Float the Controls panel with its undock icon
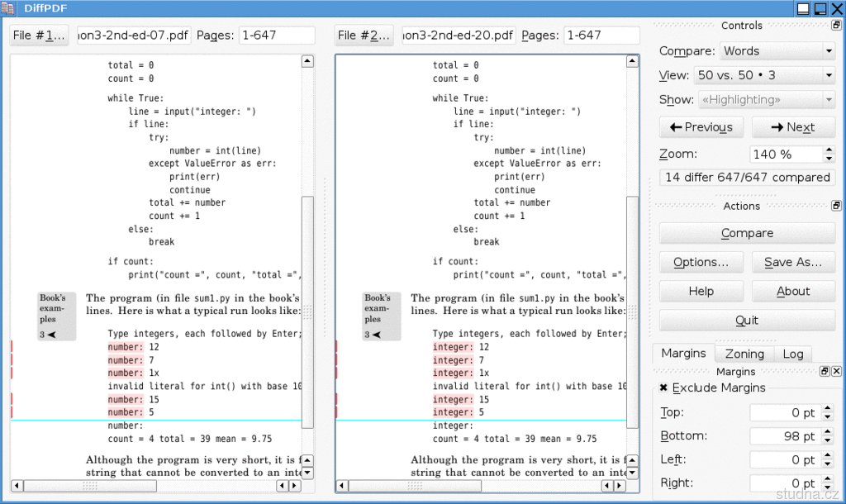 click(x=836, y=26)
